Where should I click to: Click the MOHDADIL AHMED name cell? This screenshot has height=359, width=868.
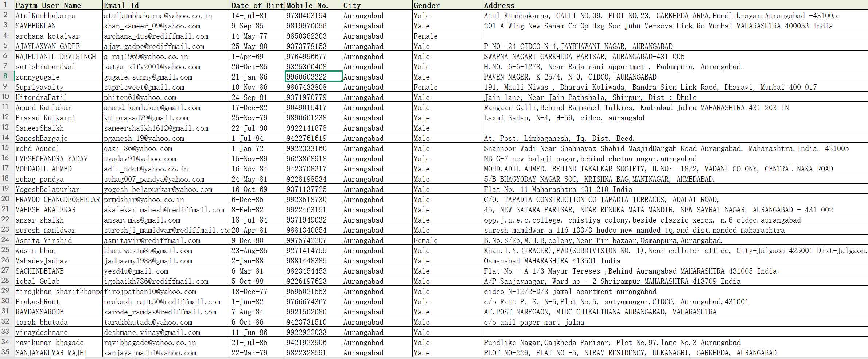click(58, 169)
